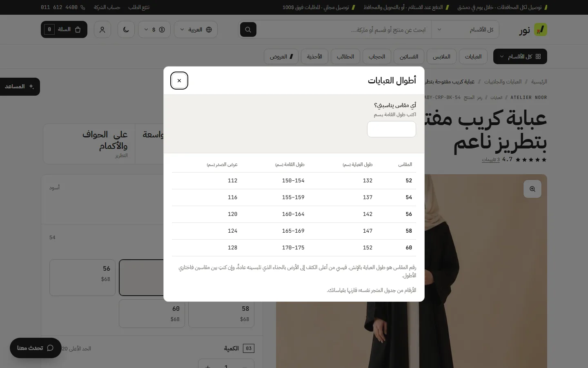Open the العربية language dropdown
This screenshot has height=368, width=588.
[x=196, y=29]
